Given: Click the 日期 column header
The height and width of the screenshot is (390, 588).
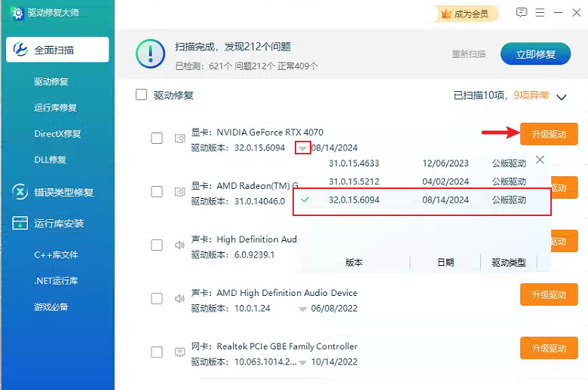Looking at the screenshot, I should click(446, 263).
